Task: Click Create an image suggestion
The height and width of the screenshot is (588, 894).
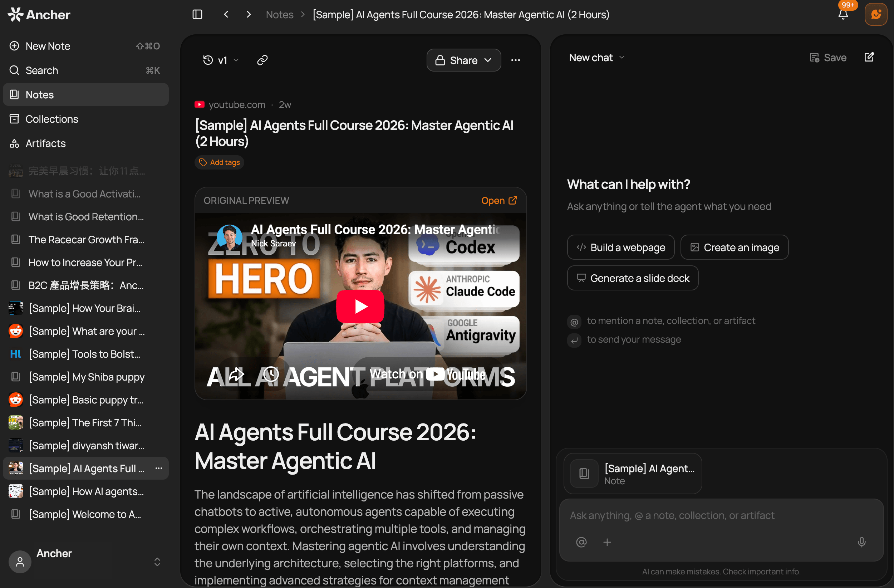Action: (x=735, y=247)
